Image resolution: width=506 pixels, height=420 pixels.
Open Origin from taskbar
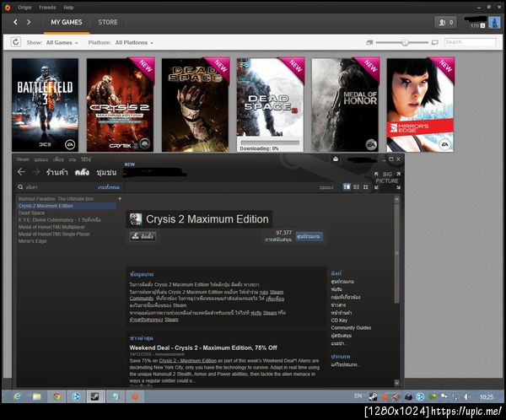pos(135,396)
